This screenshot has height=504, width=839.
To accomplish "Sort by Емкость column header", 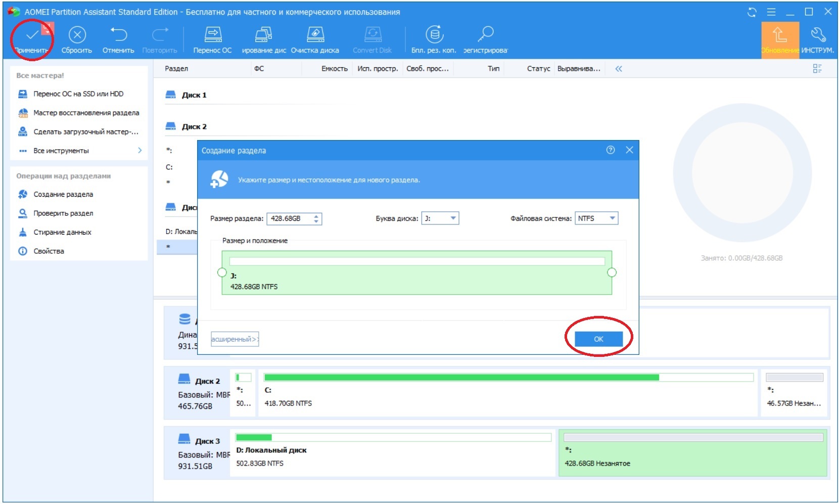I will pos(335,69).
